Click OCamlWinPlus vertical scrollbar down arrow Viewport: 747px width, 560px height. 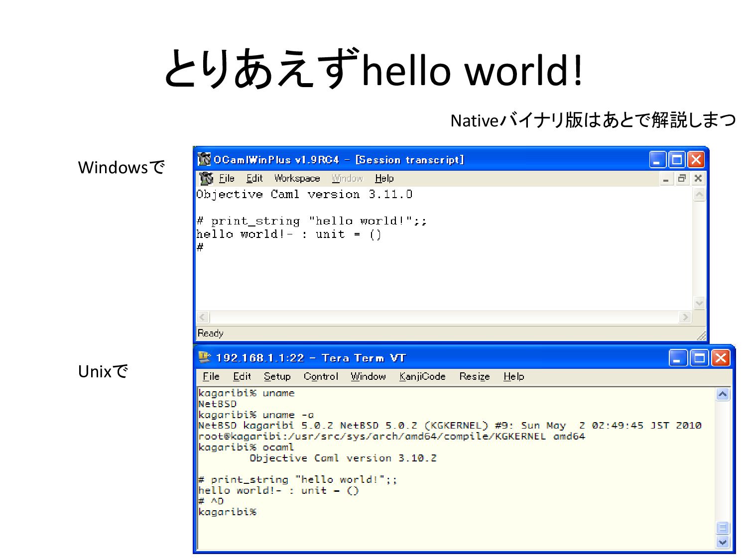coord(699,303)
